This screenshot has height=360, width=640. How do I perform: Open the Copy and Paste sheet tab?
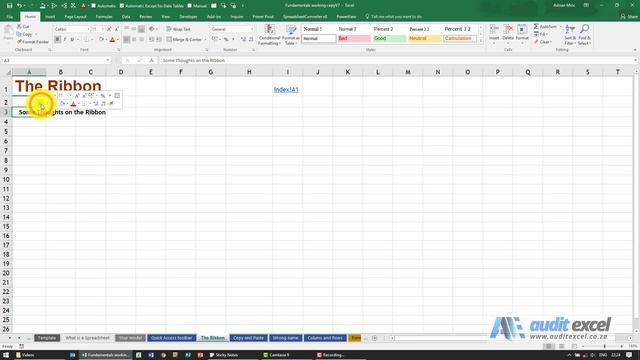(248, 338)
